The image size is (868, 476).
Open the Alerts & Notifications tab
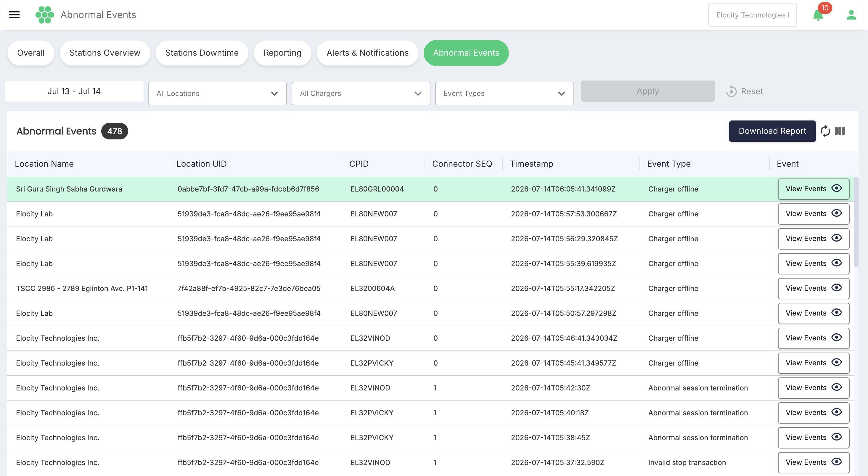click(x=367, y=53)
